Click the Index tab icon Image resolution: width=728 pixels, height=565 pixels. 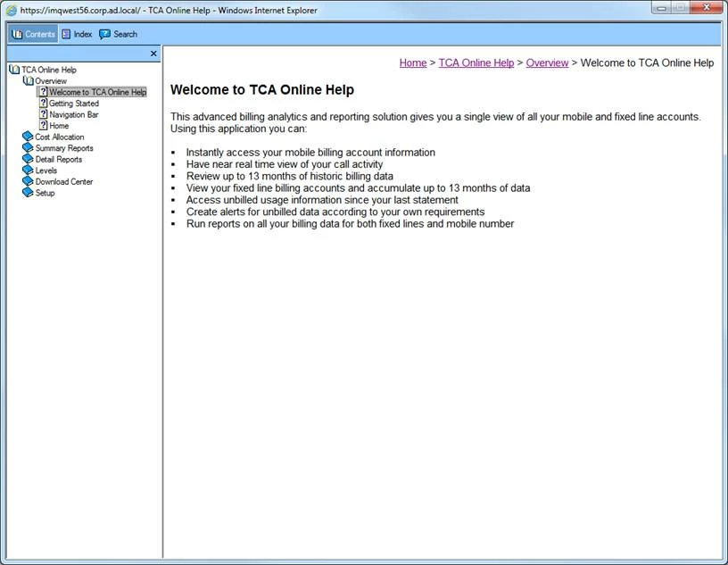[66, 34]
